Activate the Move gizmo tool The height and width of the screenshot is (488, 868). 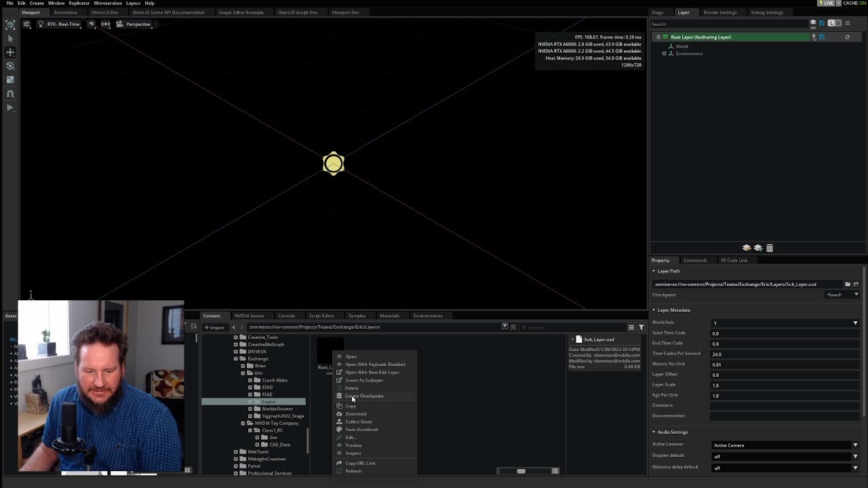[x=10, y=52]
